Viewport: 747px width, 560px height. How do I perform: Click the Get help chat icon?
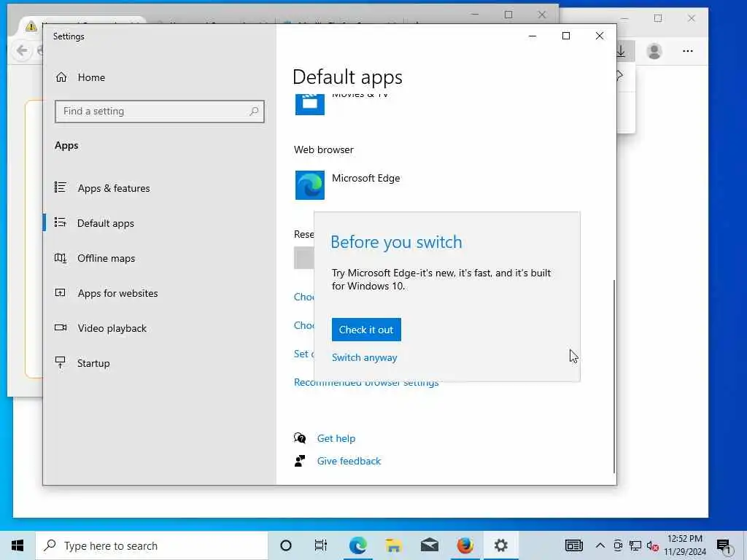(300, 438)
